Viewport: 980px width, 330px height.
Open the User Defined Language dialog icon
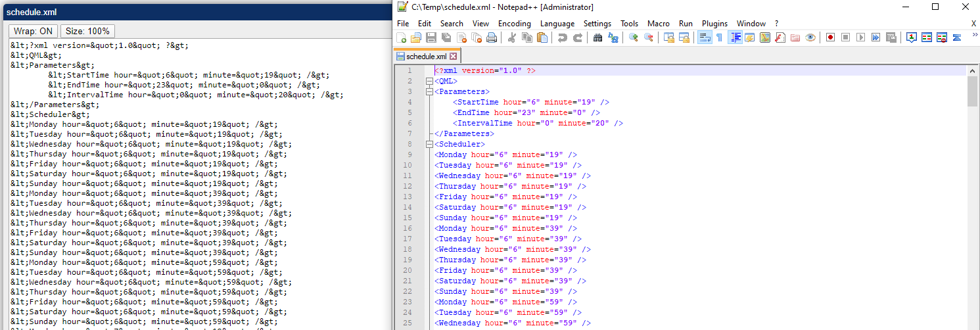(750, 37)
